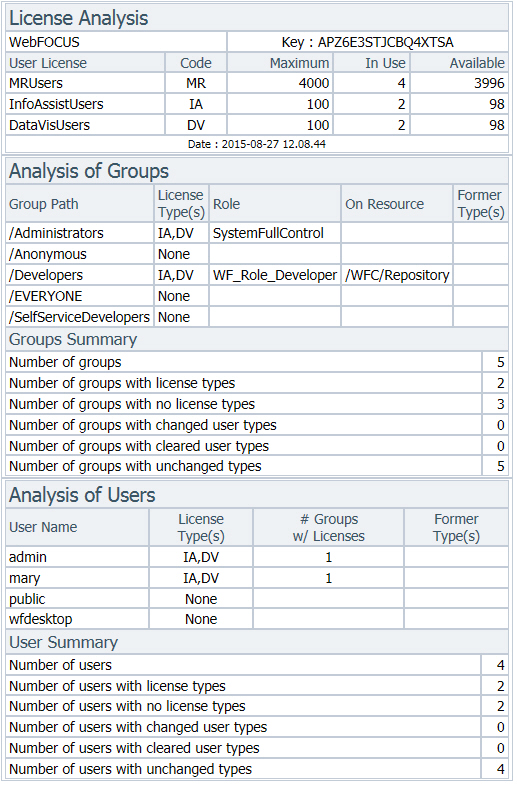Select the InfoAssistUsers row label
Screen dimensions: 517x786
tap(56, 104)
